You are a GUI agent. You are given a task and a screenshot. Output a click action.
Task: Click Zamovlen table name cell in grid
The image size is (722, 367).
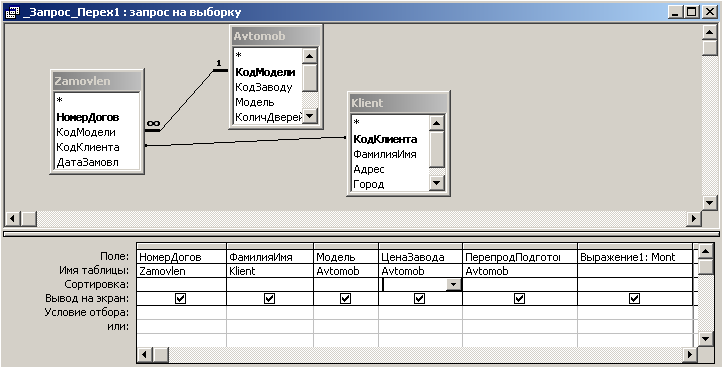(x=181, y=271)
